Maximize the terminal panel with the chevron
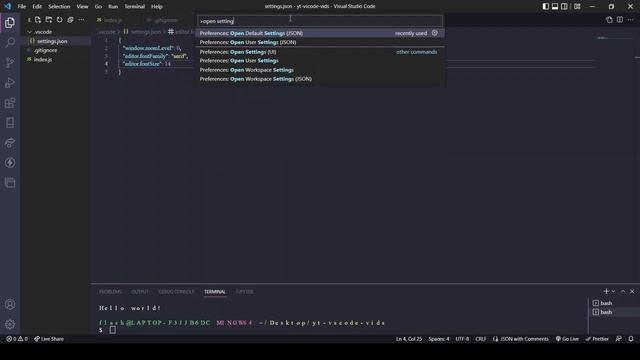The height and width of the screenshot is (360, 640). (x=623, y=291)
